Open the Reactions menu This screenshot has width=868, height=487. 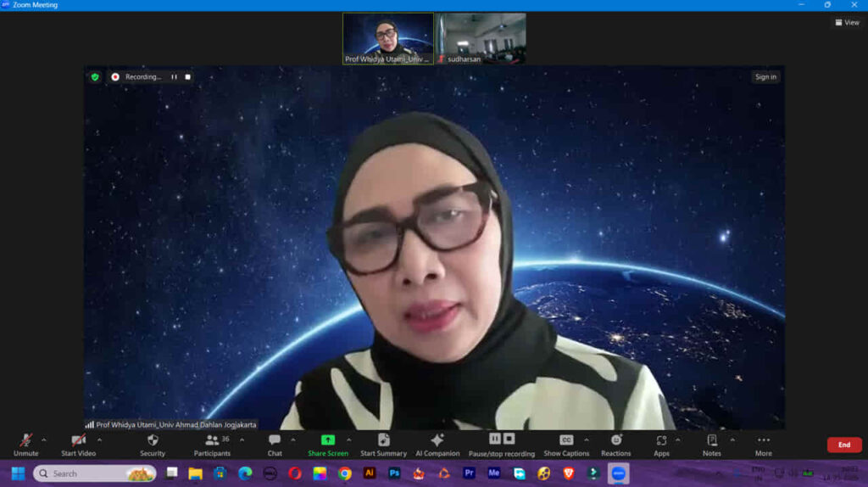615,445
